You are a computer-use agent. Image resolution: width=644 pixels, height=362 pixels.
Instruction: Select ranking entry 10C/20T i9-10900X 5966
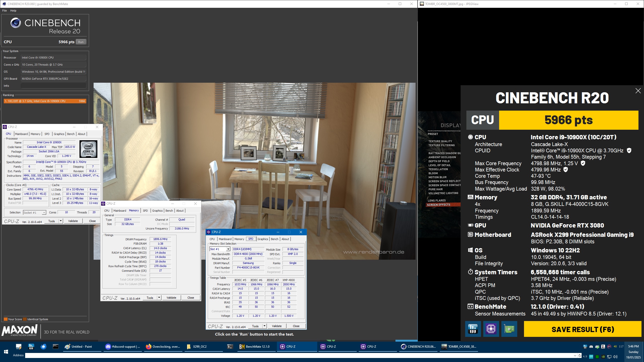click(x=45, y=101)
